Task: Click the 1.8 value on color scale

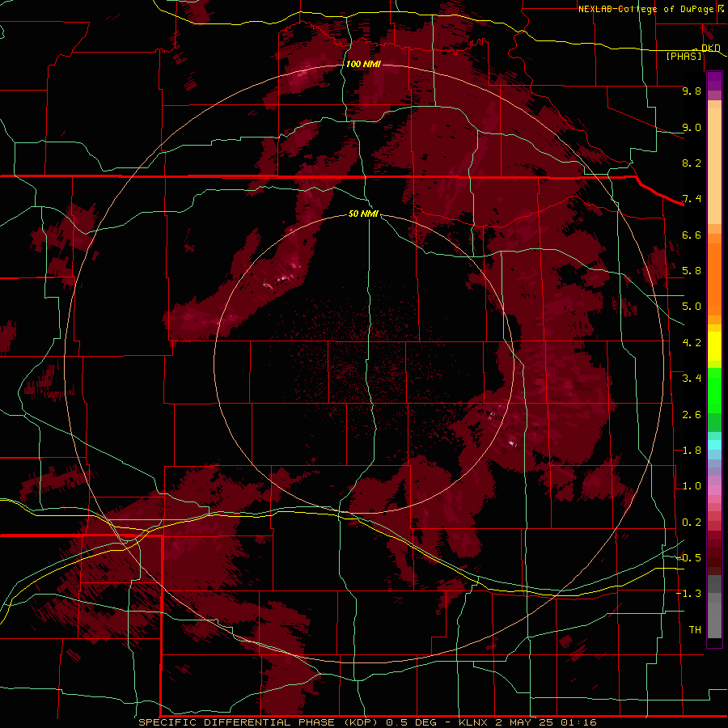Action: [x=692, y=451]
